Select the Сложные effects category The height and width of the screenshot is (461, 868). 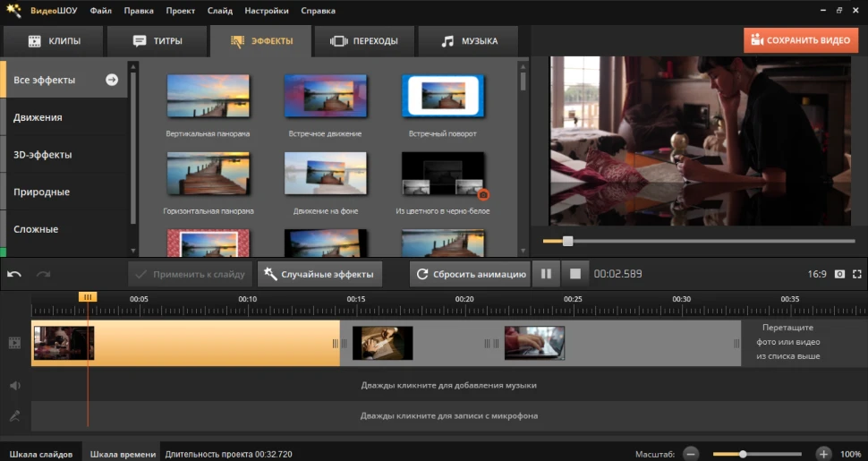click(x=64, y=229)
